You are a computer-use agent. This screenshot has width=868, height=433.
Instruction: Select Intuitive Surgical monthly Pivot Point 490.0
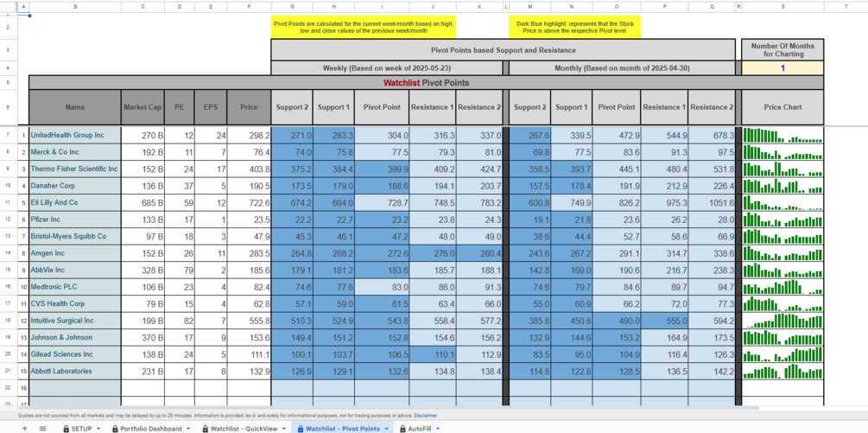[x=616, y=321]
